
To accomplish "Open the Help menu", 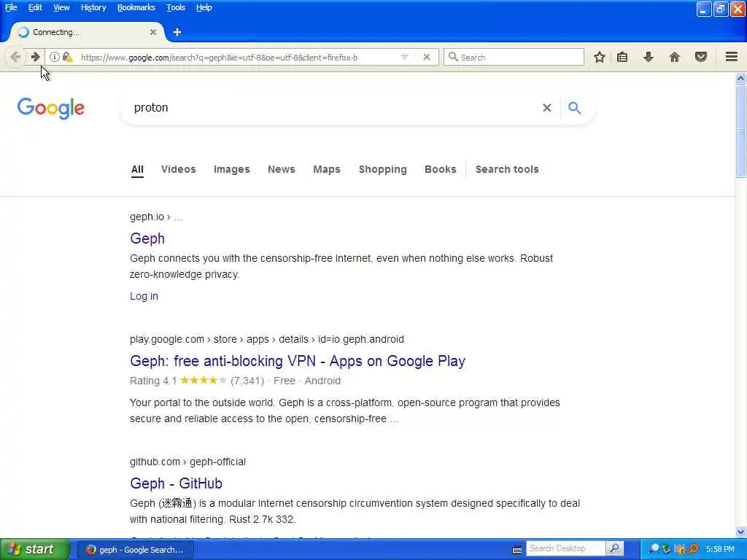I will tap(204, 7).
